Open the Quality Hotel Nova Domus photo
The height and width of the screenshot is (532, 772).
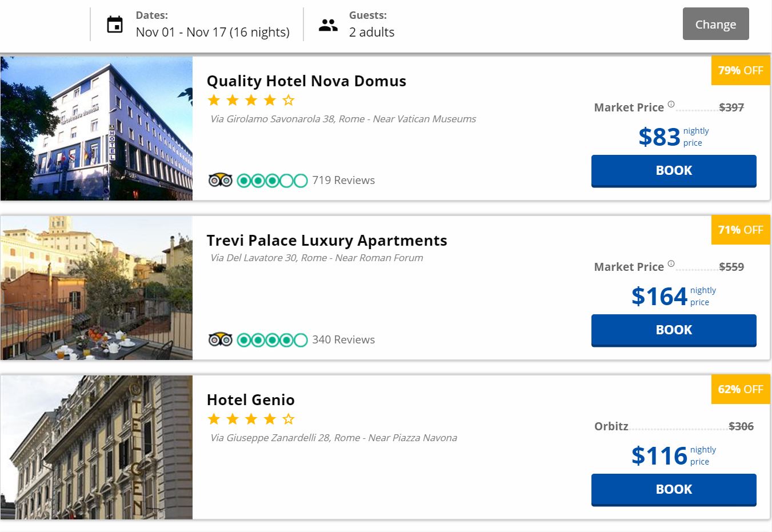pos(97,129)
